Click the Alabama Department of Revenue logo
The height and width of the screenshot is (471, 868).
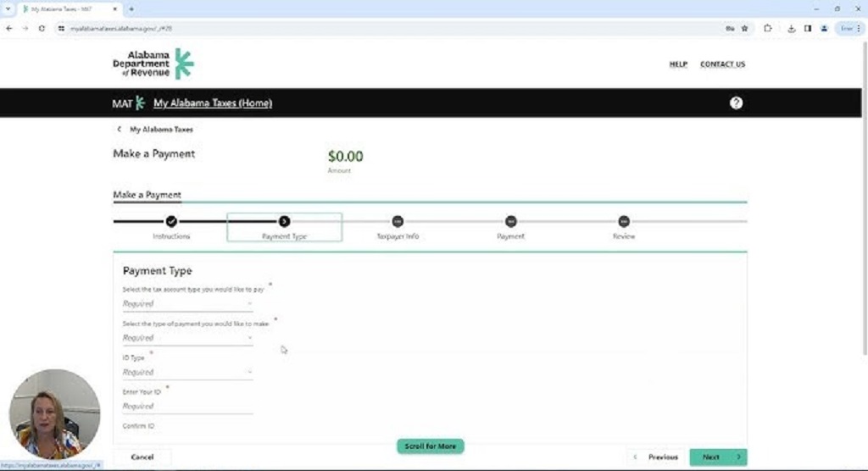tap(153, 64)
